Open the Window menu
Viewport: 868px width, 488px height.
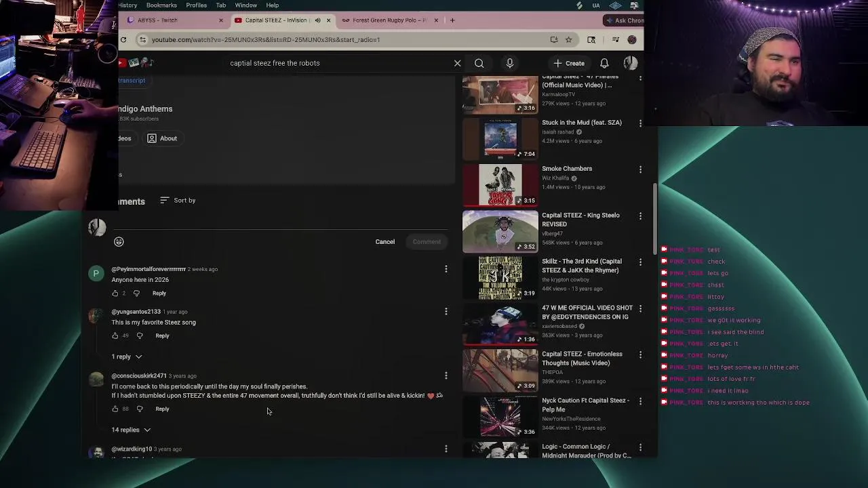tap(246, 5)
